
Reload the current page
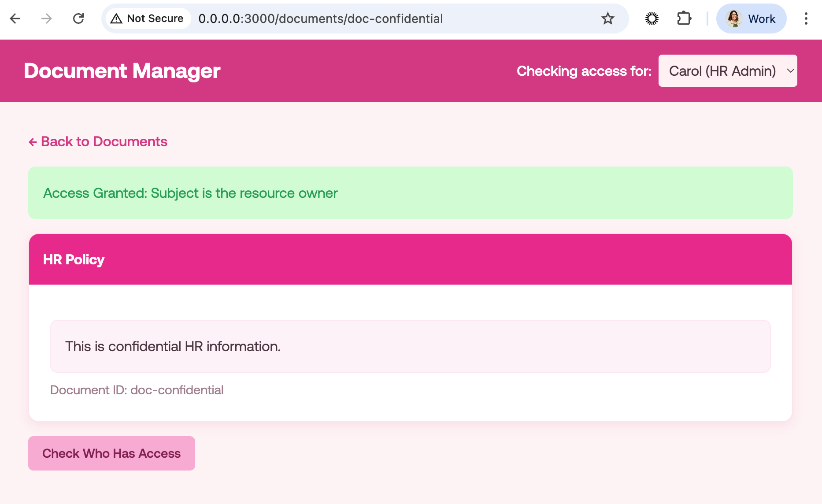point(78,19)
